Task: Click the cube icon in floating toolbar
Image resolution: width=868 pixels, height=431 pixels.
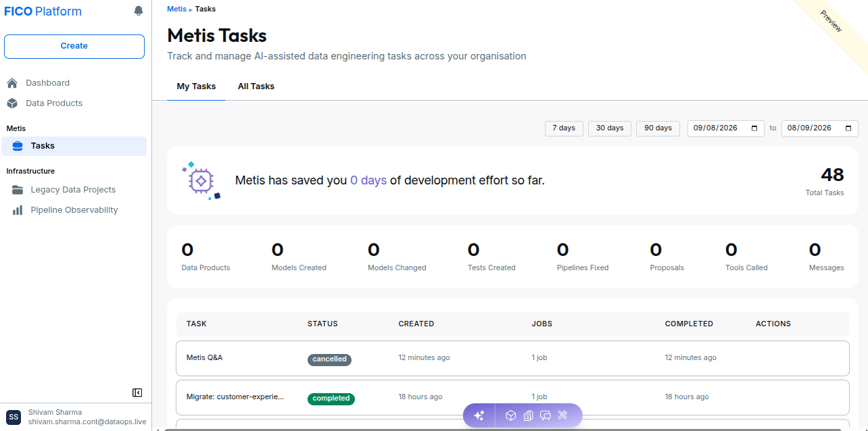Action: click(511, 415)
